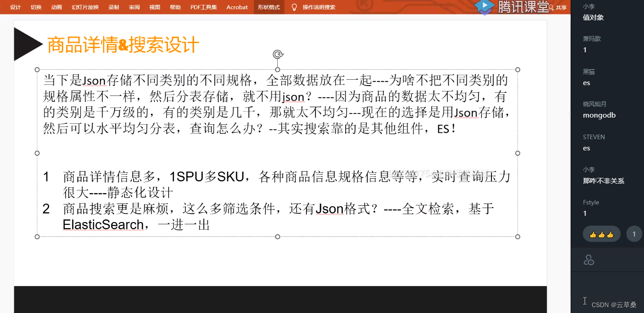Click the top-right text box sizing handle

point(518,70)
